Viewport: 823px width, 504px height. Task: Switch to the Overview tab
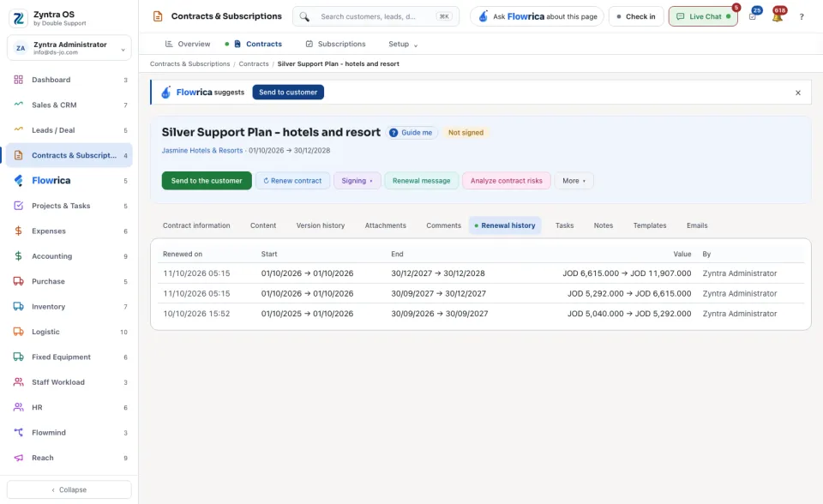(188, 44)
